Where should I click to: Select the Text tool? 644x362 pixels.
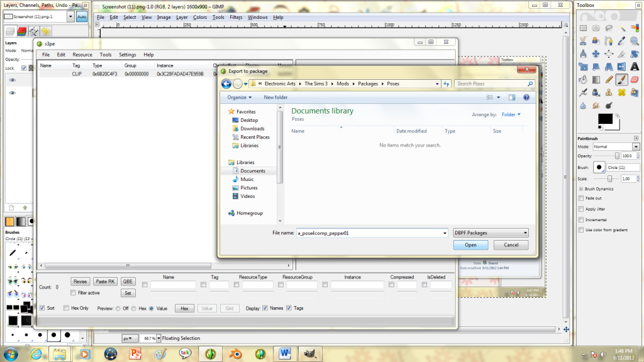pos(635,67)
